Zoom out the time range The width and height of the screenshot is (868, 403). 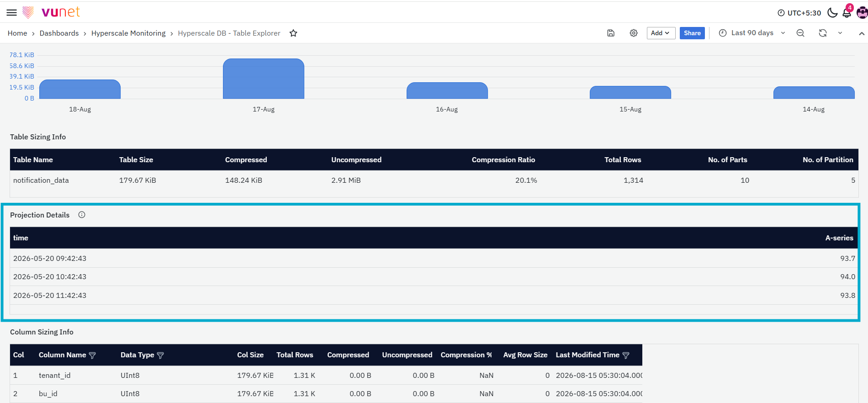coord(800,33)
